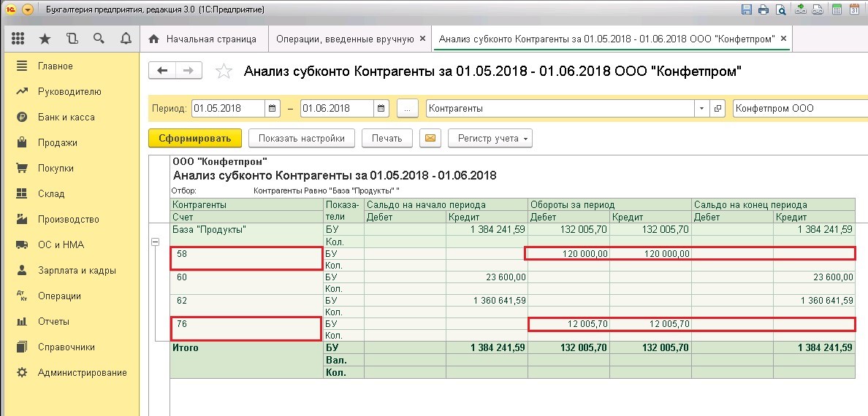Click the save (floppy disk) icon
This screenshot has width=868, height=416.
pos(746,9)
